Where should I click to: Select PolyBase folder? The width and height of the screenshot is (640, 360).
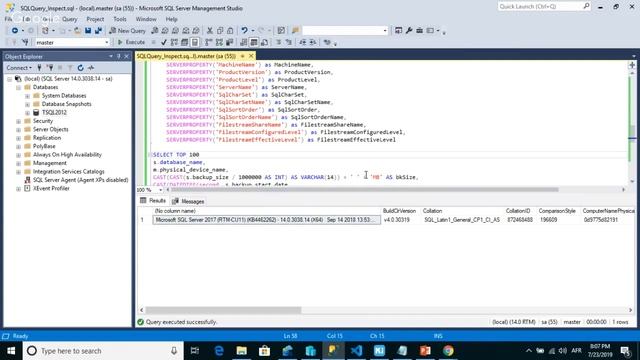(x=44, y=146)
